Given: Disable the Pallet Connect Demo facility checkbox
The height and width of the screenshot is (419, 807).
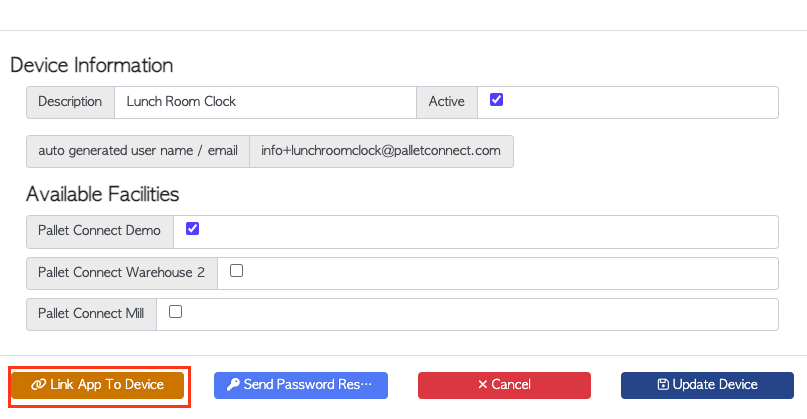Looking at the screenshot, I should 192,229.
